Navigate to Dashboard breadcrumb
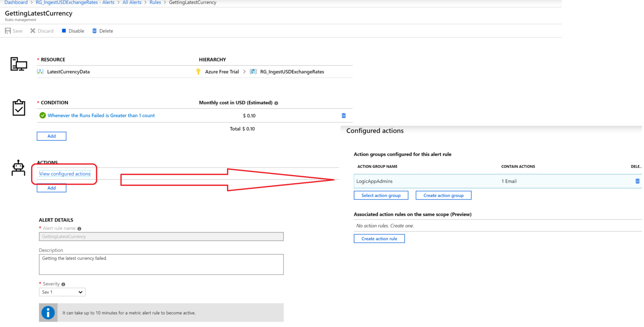Image resolution: width=644 pixels, height=327 pixels. click(x=16, y=3)
